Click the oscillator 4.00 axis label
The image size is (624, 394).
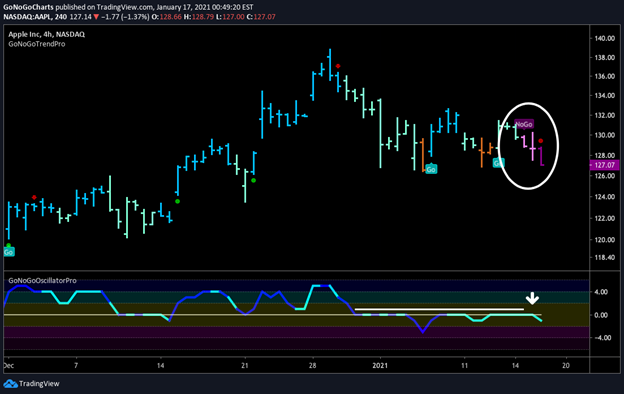pos(601,292)
